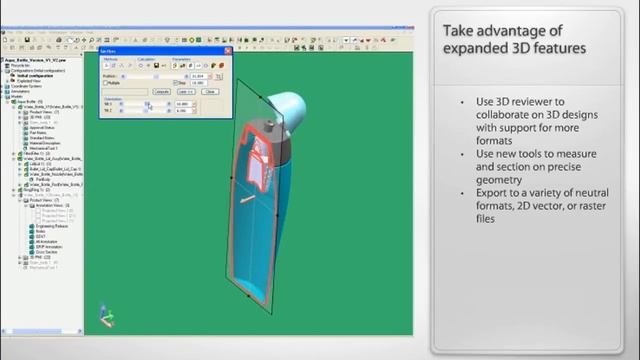640x360 pixels.
Task: Select the Aqua_Bottle file root node in tree
Action: 36,60
